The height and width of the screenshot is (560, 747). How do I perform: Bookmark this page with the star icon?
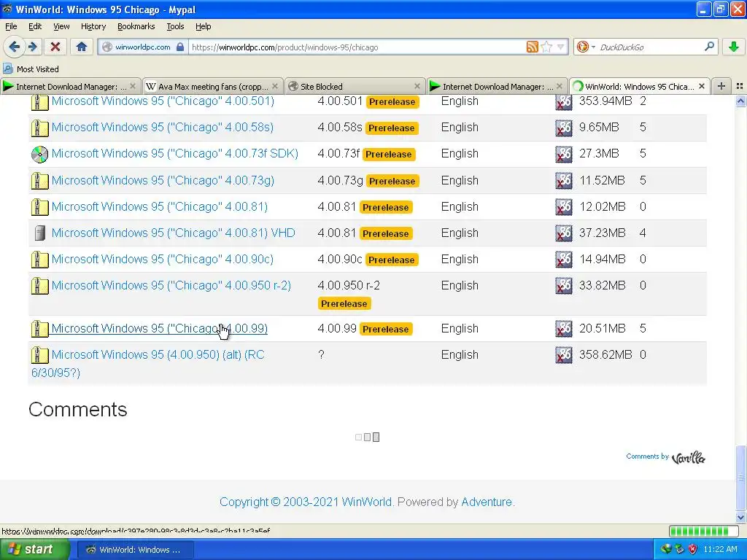[x=546, y=47]
